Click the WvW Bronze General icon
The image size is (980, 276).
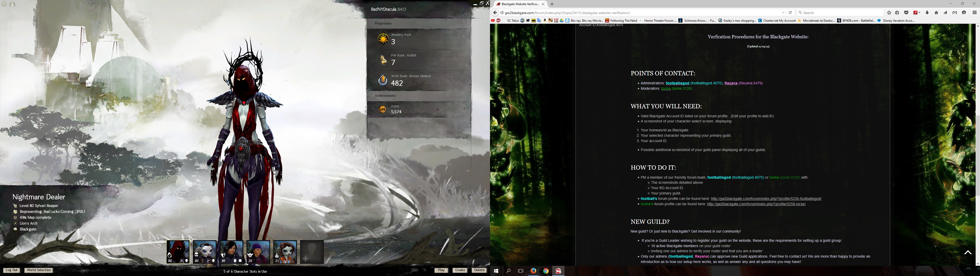pyautogui.click(x=383, y=80)
